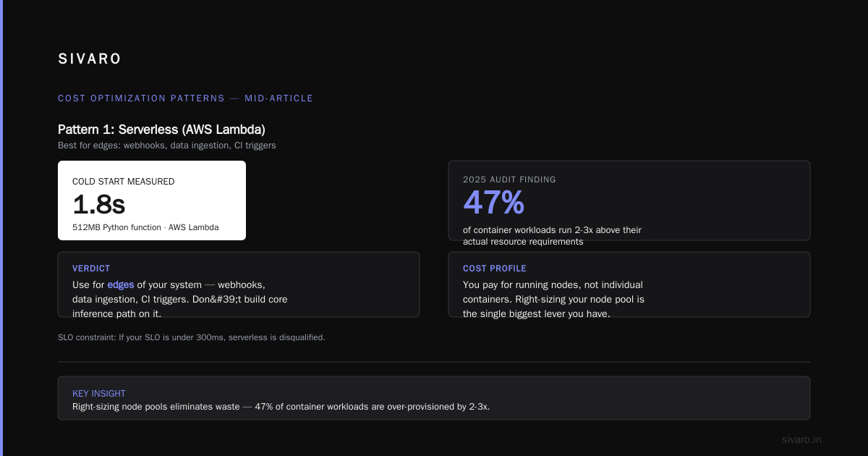Click the 'Best for edges' description line

[166, 145]
